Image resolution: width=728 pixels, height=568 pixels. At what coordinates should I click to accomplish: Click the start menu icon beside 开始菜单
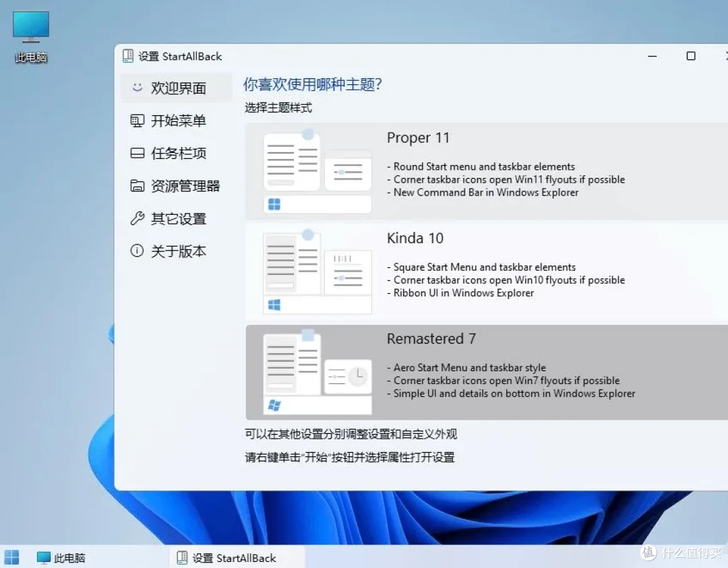click(137, 121)
